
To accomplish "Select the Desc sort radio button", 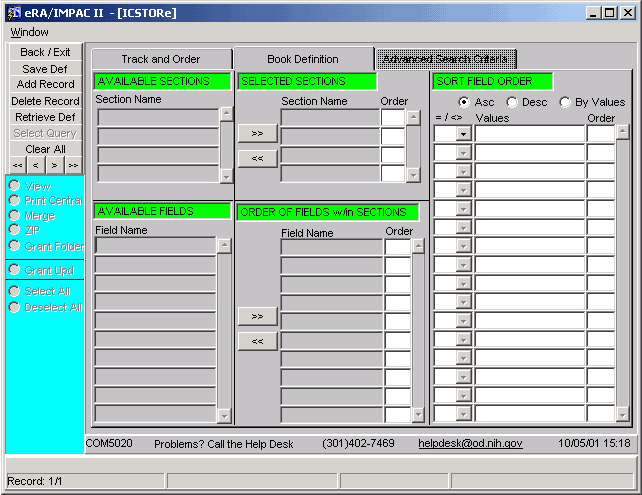I will (512, 102).
